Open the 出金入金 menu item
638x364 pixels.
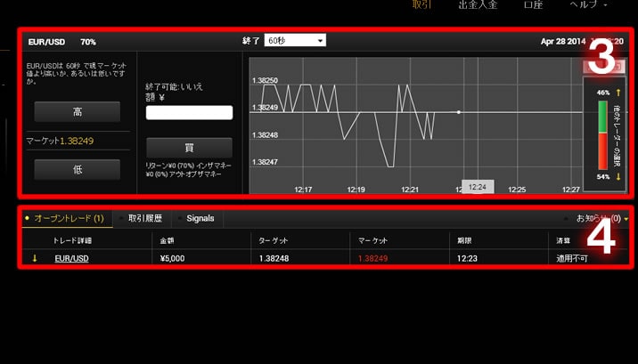tap(478, 4)
